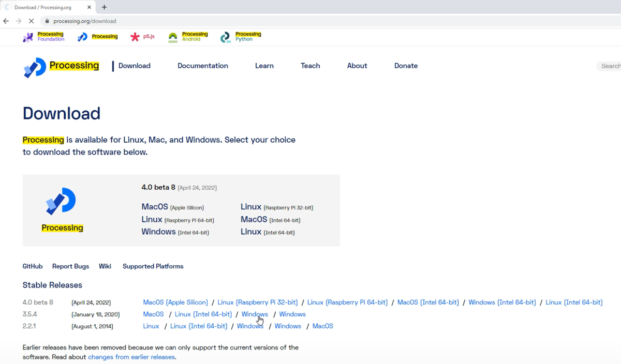Click the lock icon in address bar

click(47, 21)
